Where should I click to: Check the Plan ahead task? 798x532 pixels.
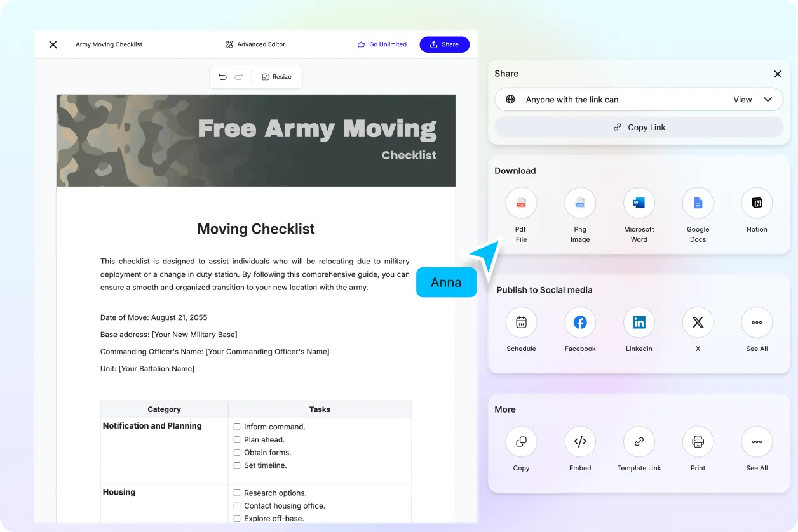237,439
